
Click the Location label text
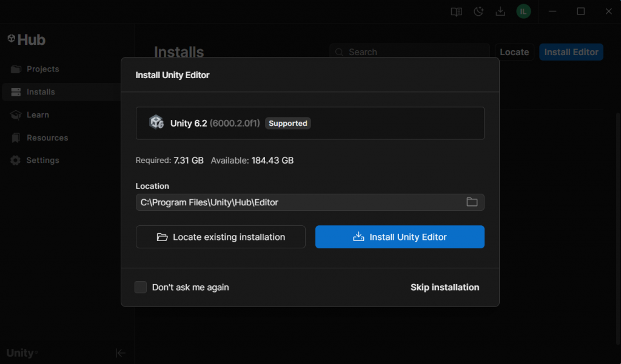152,186
